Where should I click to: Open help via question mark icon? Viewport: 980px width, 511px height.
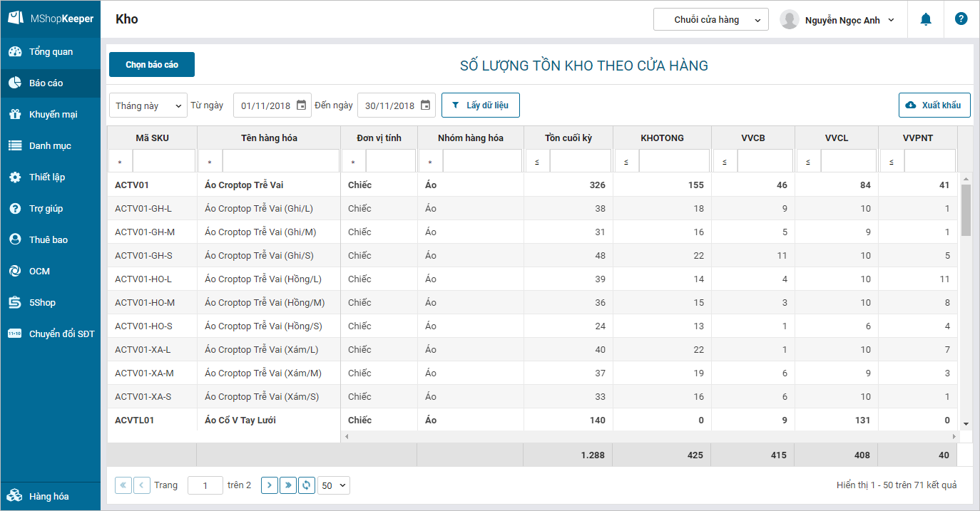(961, 19)
